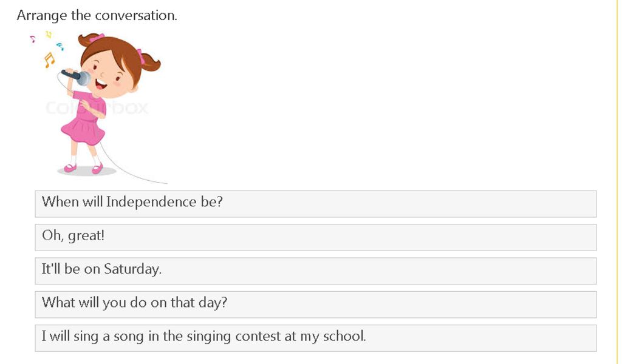Pick the "Oh, great!" sentence box
The width and height of the screenshot is (622, 364).
point(315,237)
